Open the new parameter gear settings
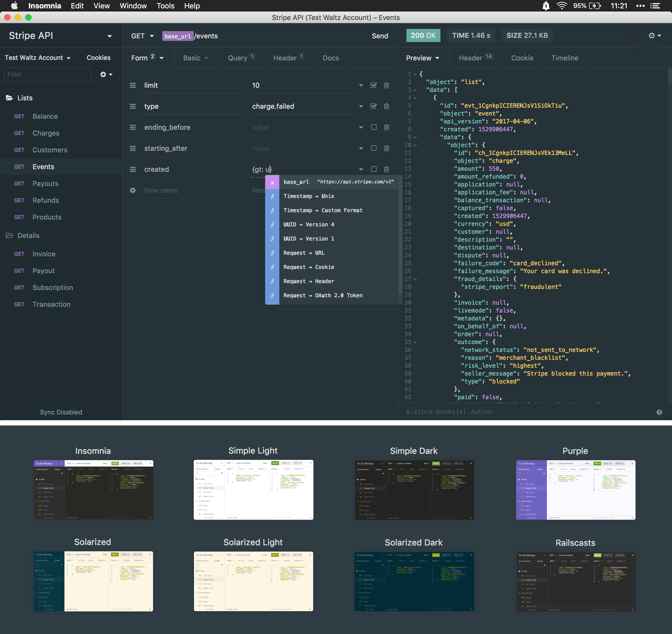672x634 pixels. coord(133,190)
